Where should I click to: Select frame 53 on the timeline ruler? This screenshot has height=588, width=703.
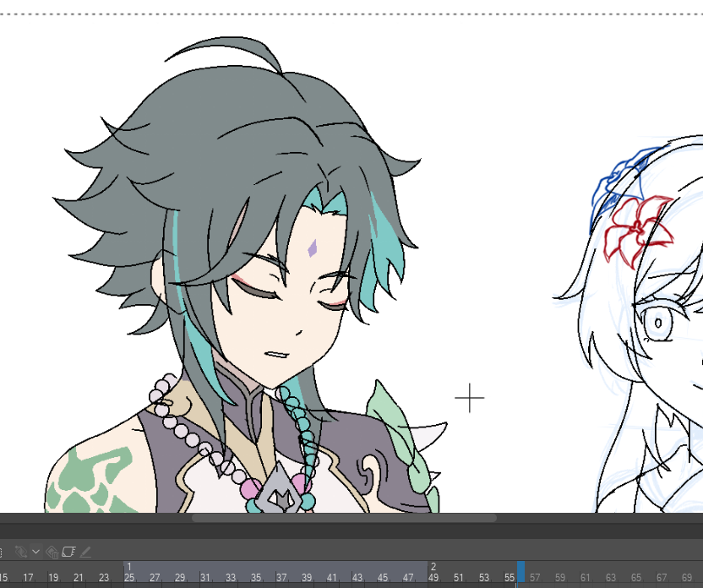coord(484,578)
